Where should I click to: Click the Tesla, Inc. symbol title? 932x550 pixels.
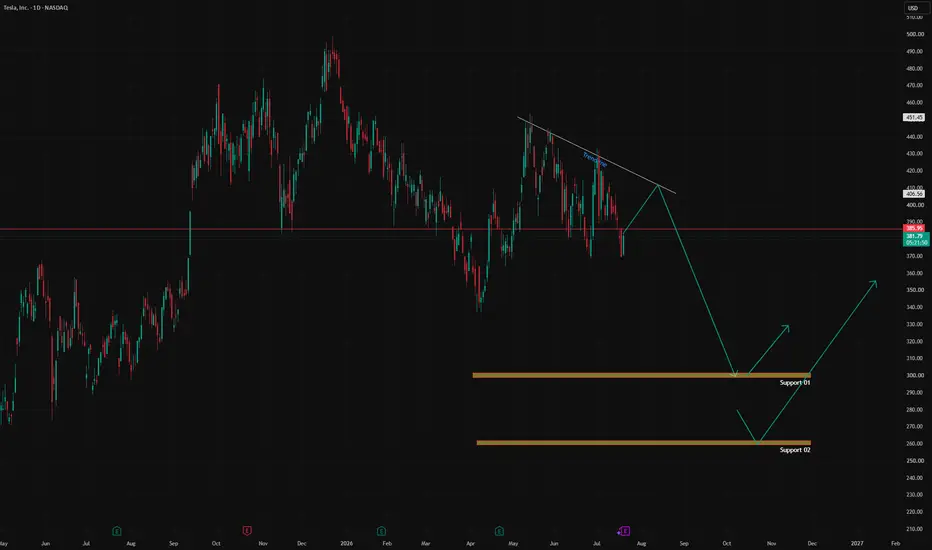click(x=36, y=8)
